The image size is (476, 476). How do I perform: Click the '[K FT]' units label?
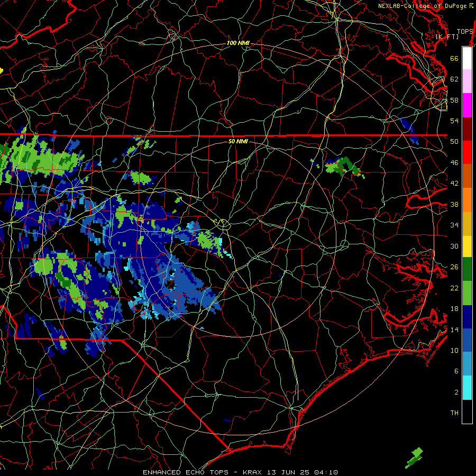point(447,36)
